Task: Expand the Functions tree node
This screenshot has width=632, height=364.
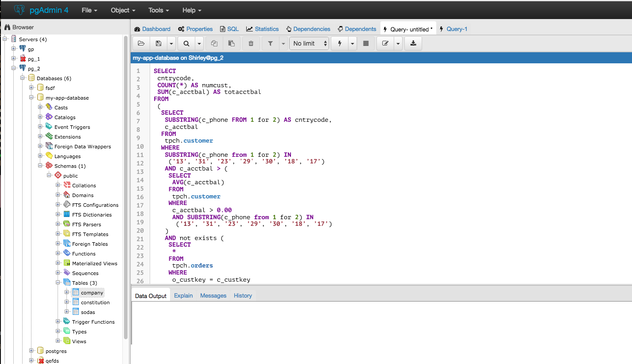Action: tap(58, 253)
